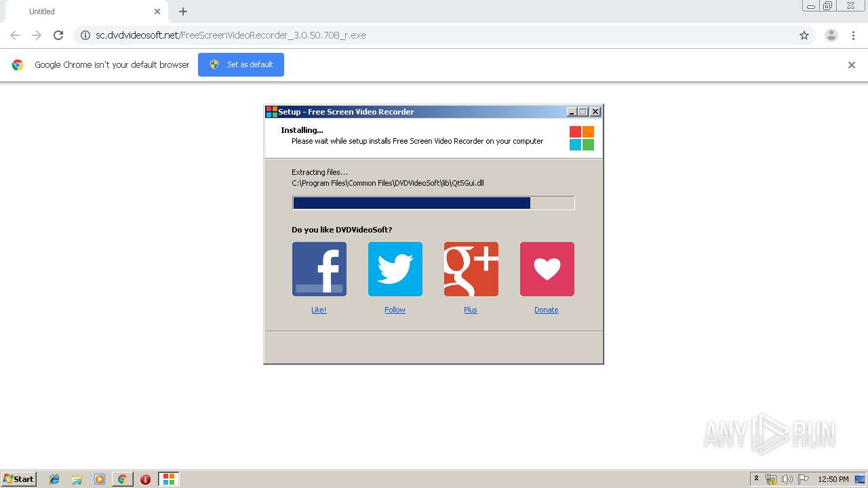Open the Windows Start menu
Screen dimensions: 868x488
19,479
